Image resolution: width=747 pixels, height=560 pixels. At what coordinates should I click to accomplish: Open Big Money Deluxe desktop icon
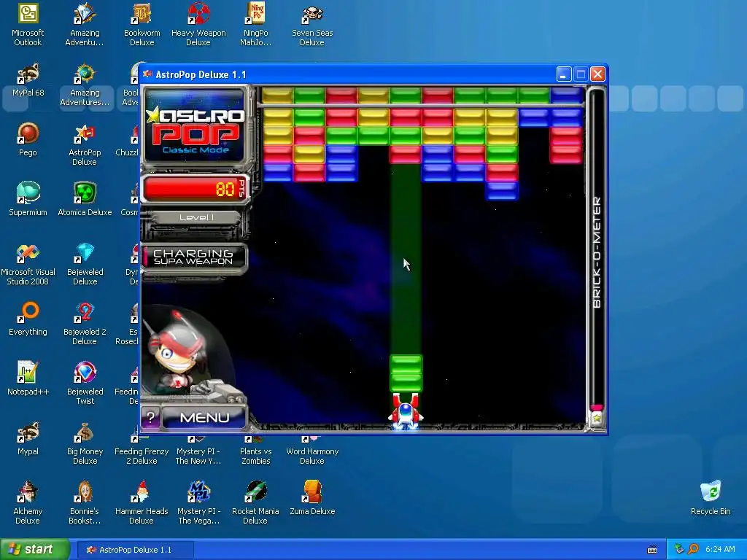[x=85, y=443]
